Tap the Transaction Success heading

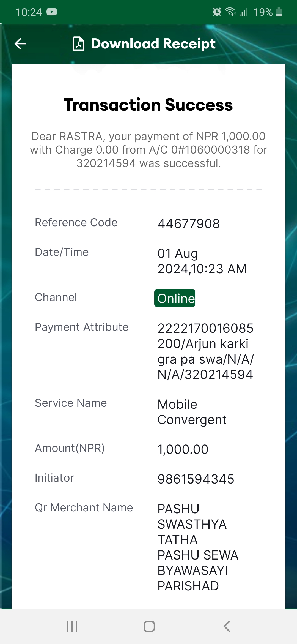point(148,105)
